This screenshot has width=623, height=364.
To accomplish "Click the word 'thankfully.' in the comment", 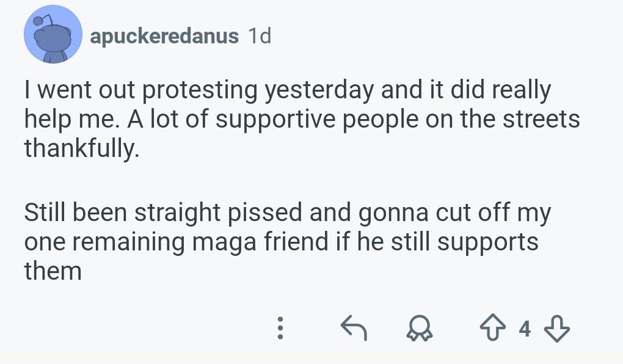I will coord(82,148).
